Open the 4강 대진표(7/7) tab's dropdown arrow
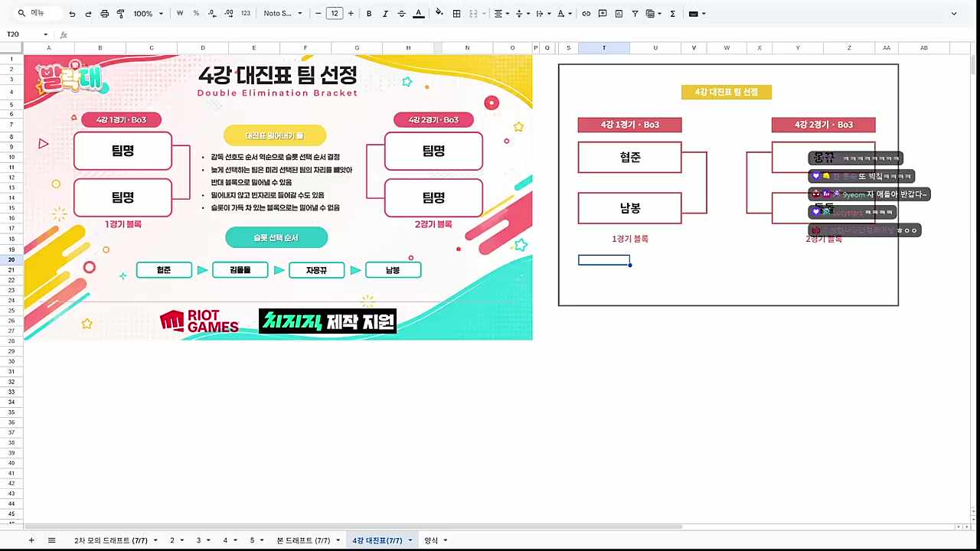Image resolution: width=980 pixels, height=551 pixels. point(410,540)
